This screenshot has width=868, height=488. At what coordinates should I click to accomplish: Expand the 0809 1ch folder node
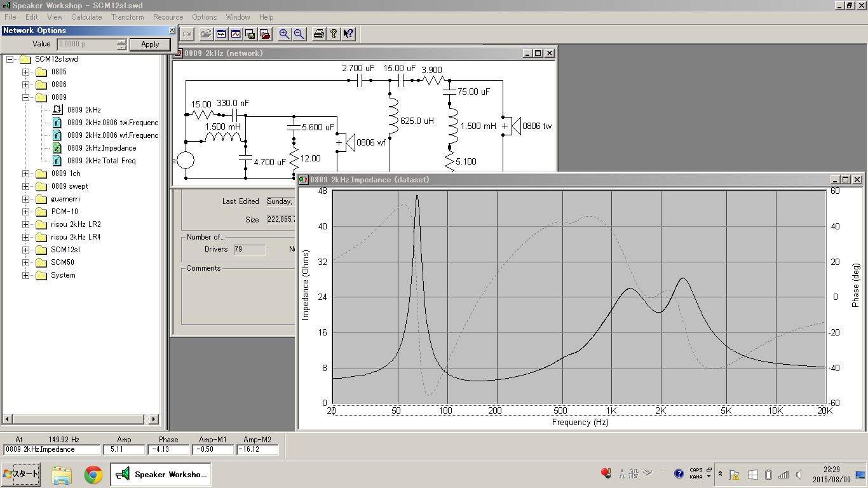click(x=26, y=173)
